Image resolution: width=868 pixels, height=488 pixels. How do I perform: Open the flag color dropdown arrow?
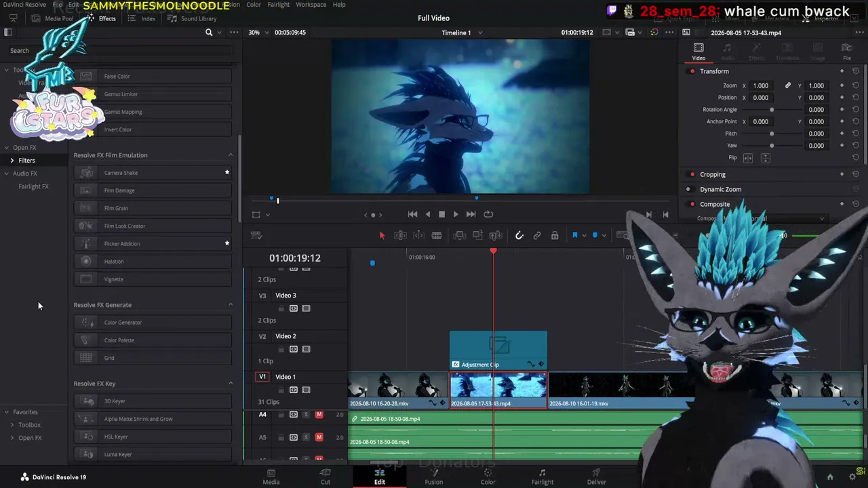(x=583, y=235)
